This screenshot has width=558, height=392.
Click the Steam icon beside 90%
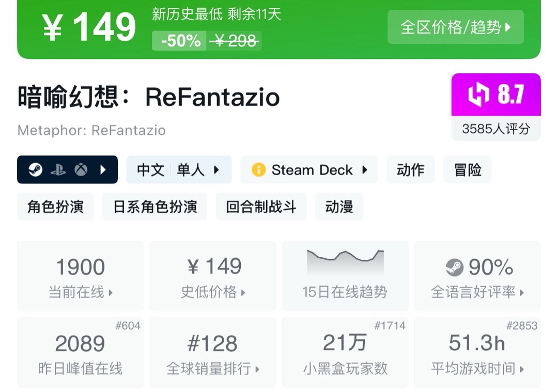tap(454, 267)
